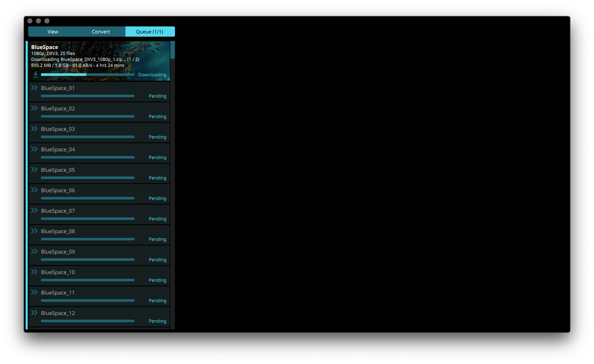The height and width of the screenshot is (364, 594).
Task: Click double-chevron icon beside BlueSpace_12
Action: click(34, 313)
